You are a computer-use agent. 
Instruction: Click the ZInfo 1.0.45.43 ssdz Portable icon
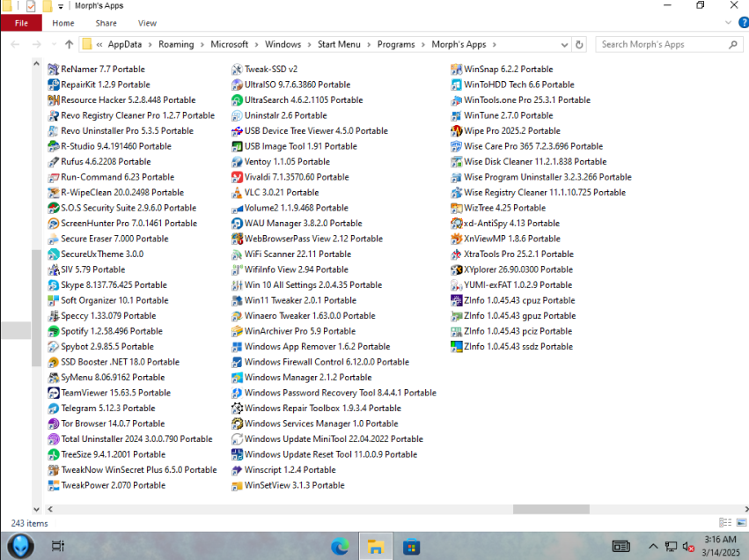(x=456, y=347)
